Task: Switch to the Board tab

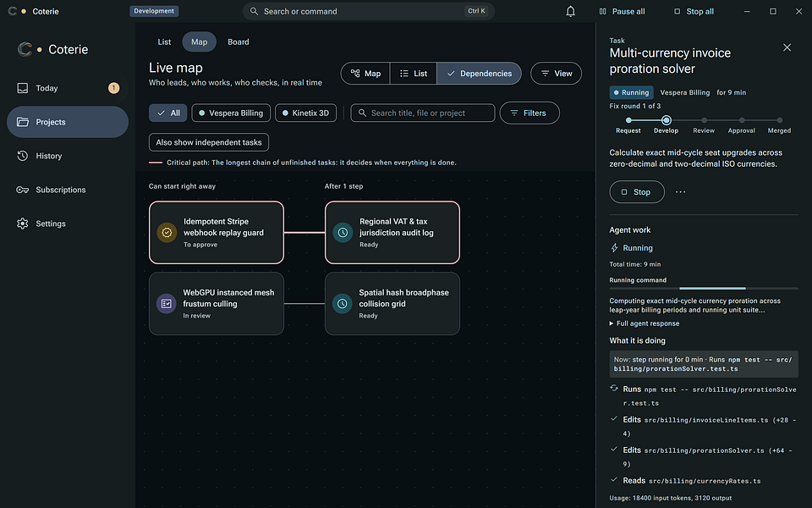Action: coord(239,42)
